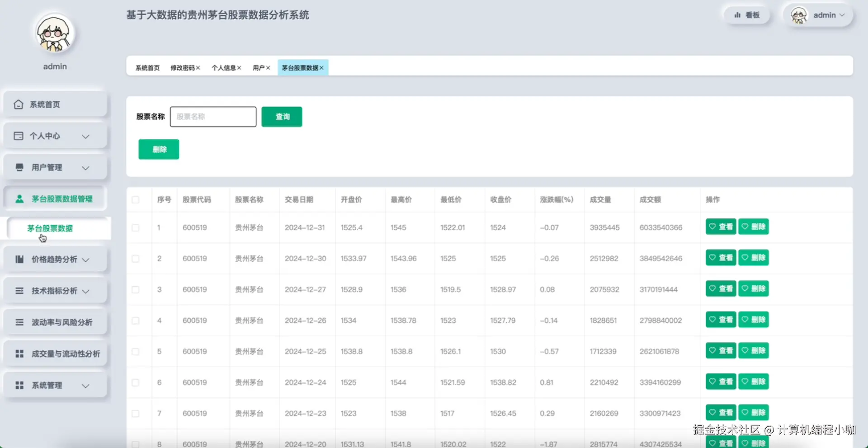
Task: Expand the 技术指标分析 chevron
Action: (85, 291)
